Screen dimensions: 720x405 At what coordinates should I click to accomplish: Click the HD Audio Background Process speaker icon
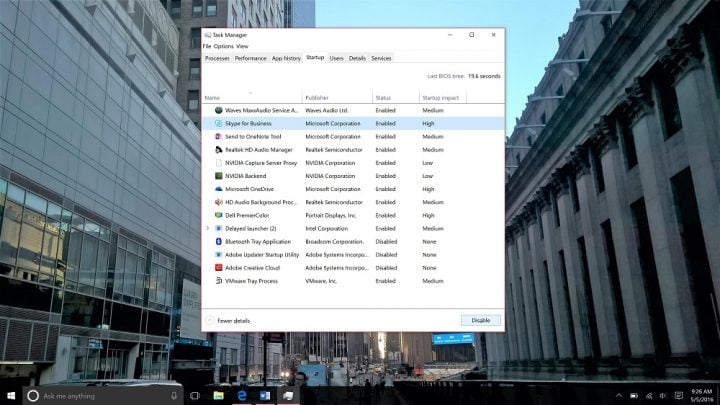click(219, 202)
